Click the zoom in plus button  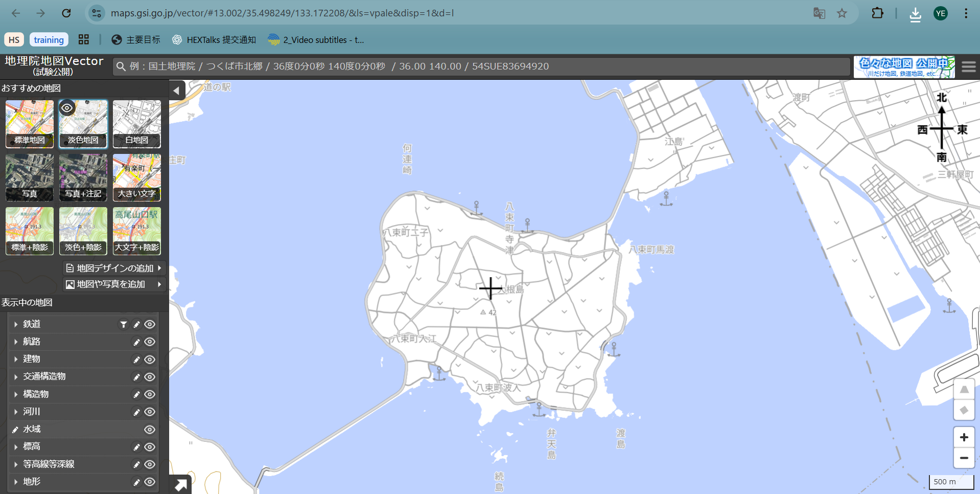pos(964,437)
